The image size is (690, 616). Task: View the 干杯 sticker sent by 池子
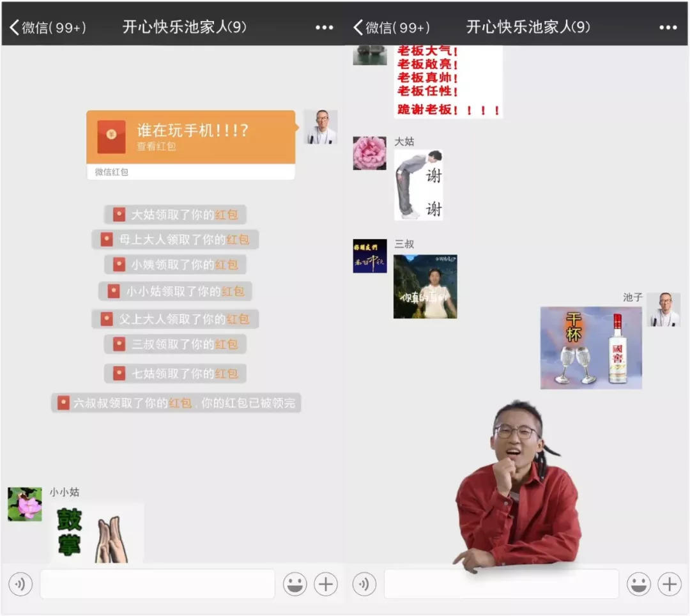tap(591, 348)
